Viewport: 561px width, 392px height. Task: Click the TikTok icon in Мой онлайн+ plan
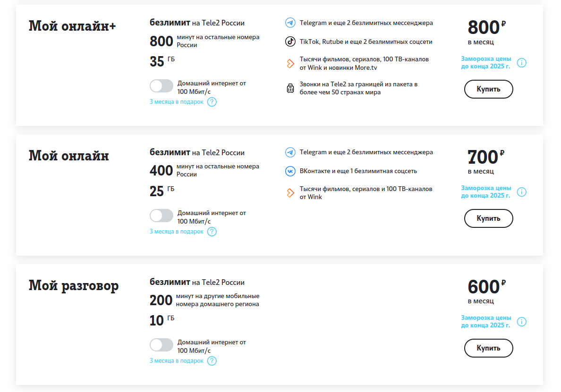290,42
